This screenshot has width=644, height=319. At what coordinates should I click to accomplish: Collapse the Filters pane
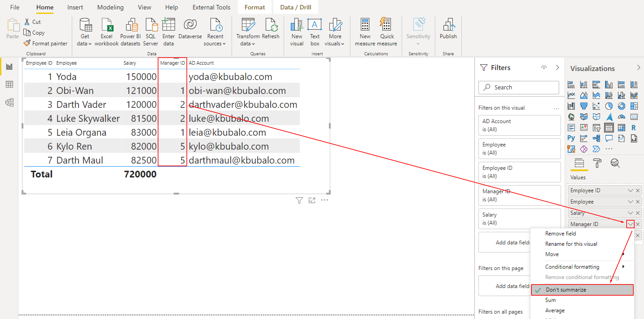pyautogui.click(x=558, y=67)
